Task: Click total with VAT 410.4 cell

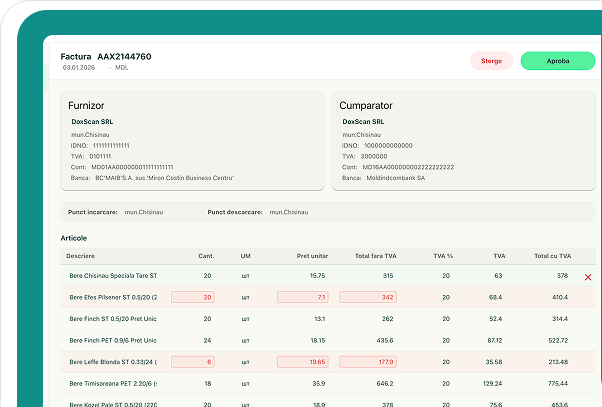Action: point(560,297)
